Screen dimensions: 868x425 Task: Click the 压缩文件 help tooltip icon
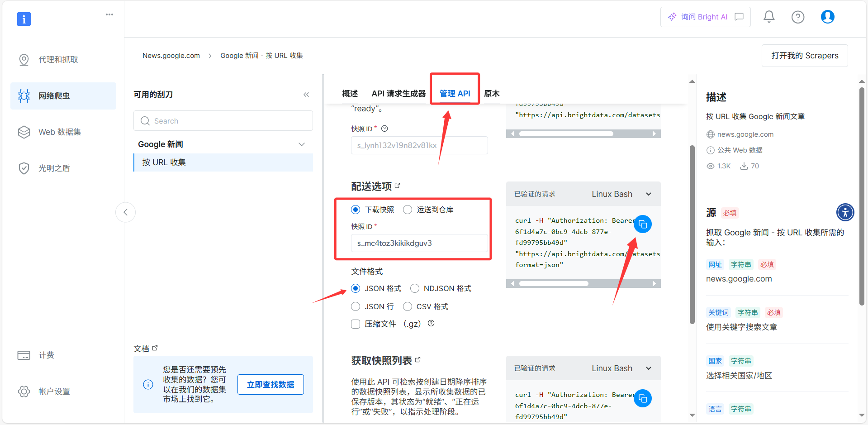(431, 323)
